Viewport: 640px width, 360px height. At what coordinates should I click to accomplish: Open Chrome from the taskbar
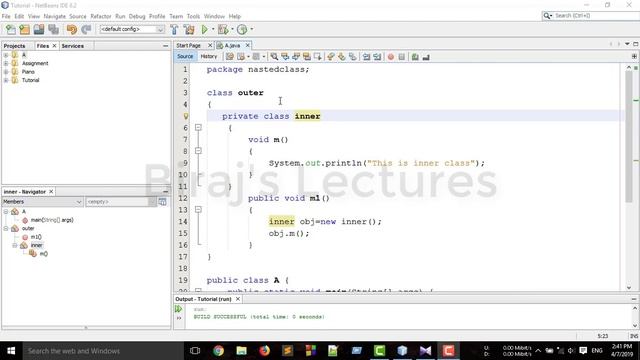pyautogui.click(x=218, y=351)
